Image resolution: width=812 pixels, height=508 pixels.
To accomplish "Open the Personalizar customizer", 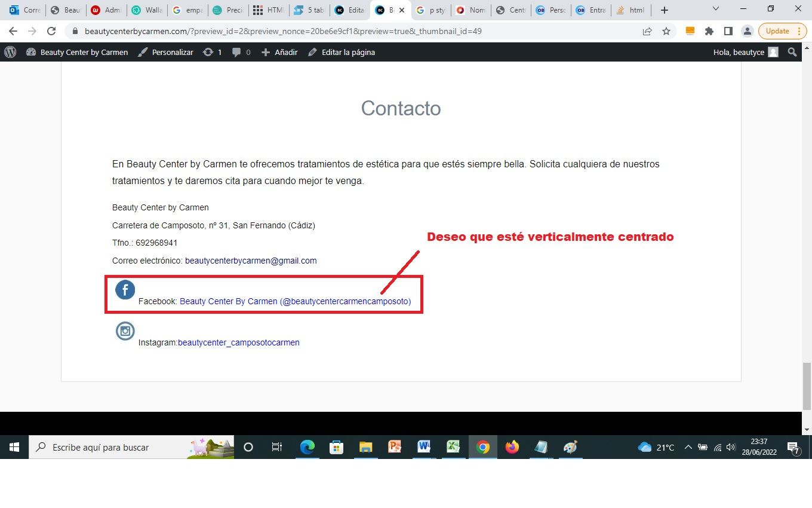I will click(165, 52).
